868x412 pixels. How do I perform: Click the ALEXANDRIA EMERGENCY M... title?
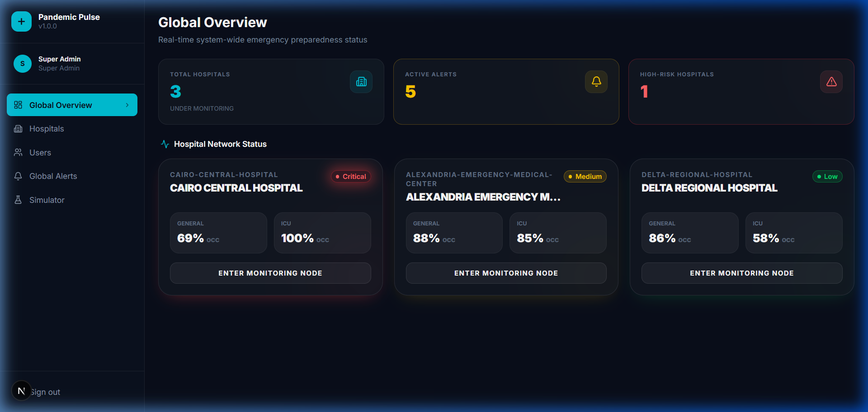point(483,197)
